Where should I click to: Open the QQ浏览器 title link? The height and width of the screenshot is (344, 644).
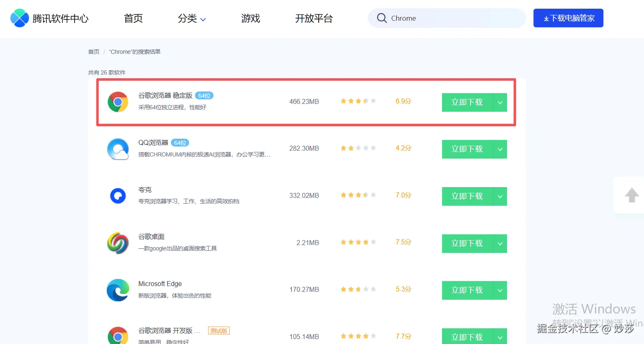(153, 143)
